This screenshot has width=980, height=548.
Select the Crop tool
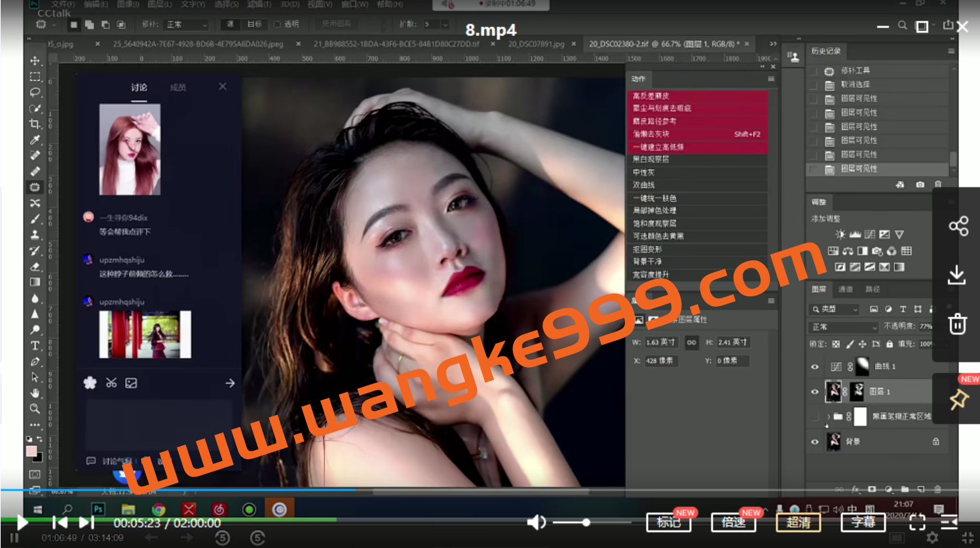pos(35,123)
